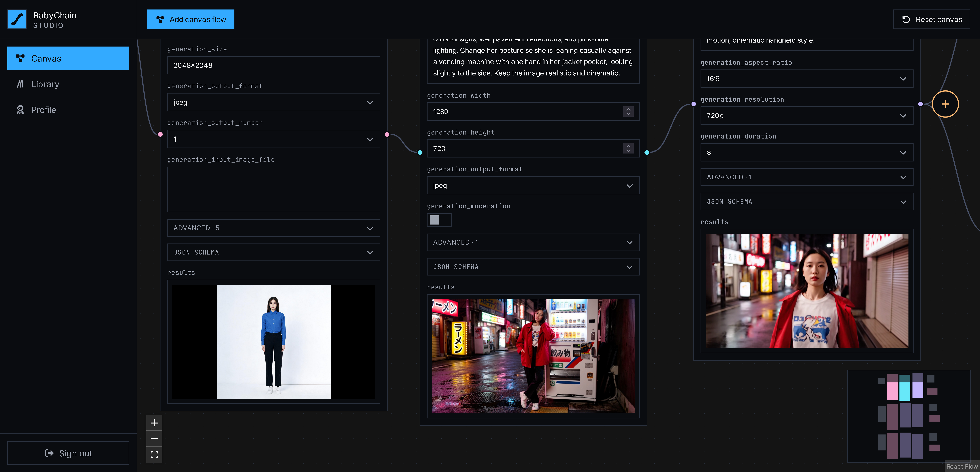
Task: Click the generation_height stepper arrows
Action: 628,148
